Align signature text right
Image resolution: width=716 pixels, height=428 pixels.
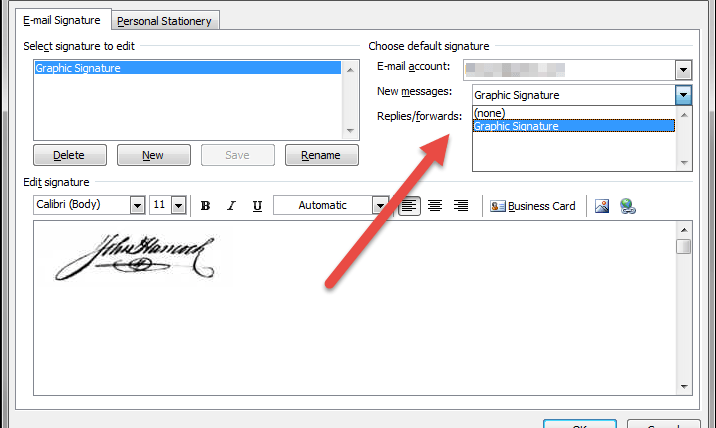(x=461, y=206)
